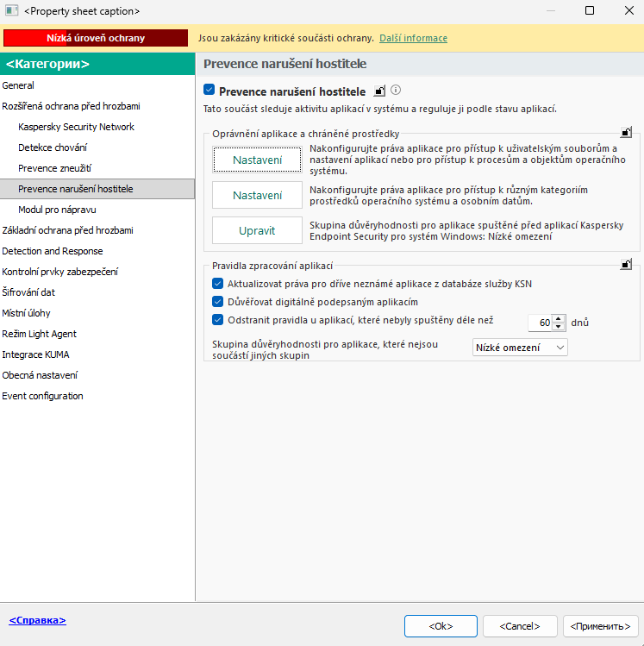This screenshot has width=644, height=646.
Task: Toggle Odstranit pravidla u aplikací checkbox
Action: click(x=217, y=320)
